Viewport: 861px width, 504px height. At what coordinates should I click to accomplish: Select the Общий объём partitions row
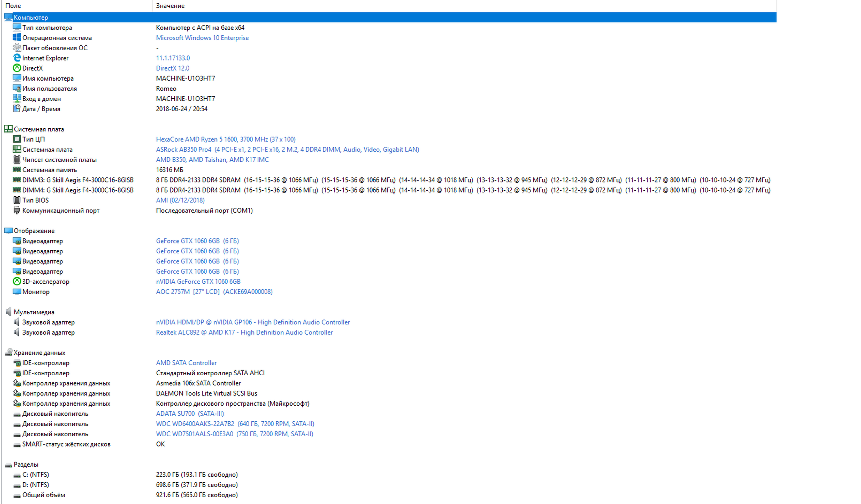point(43,495)
